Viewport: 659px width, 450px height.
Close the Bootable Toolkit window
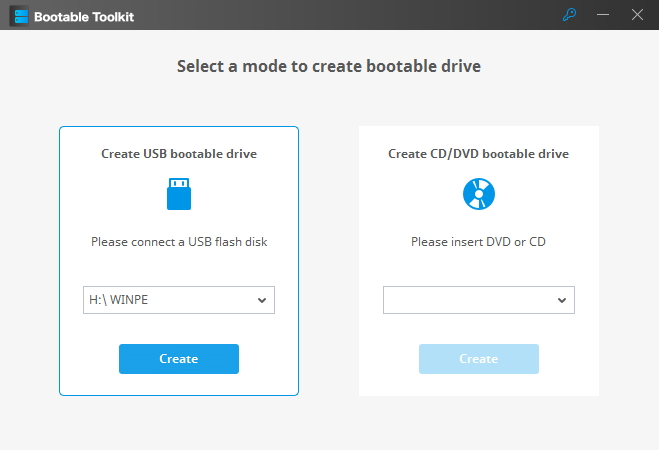tap(637, 15)
